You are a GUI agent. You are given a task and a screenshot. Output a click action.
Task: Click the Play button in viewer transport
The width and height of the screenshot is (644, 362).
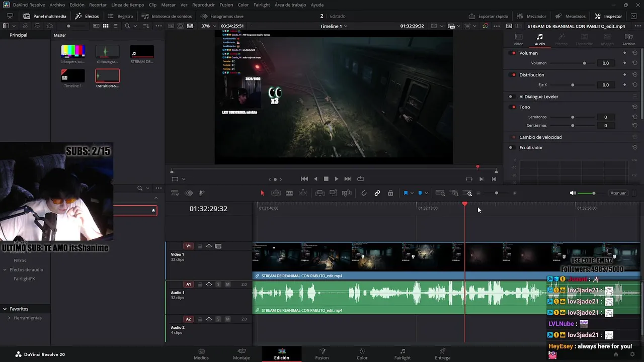coord(337,178)
